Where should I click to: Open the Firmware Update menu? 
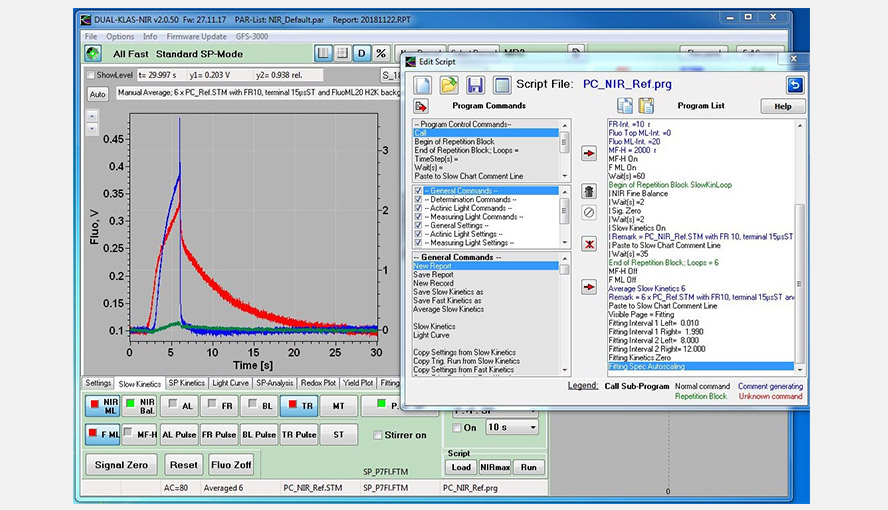(x=197, y=36)
